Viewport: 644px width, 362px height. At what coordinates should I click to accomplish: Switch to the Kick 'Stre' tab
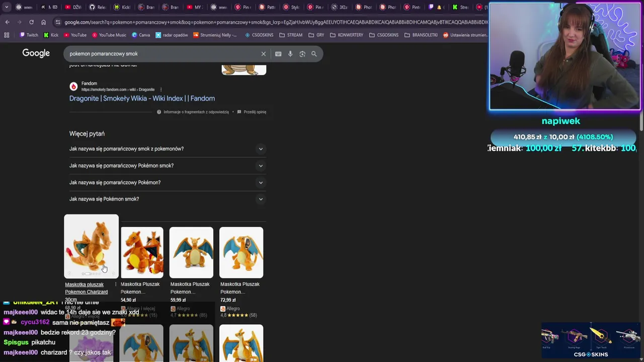click(460, 7)
